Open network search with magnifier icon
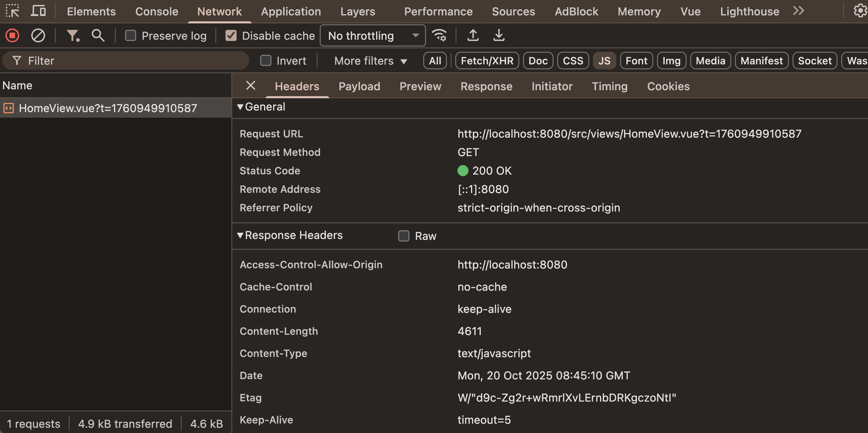Viewport: 868px width, 433px height. [x=98, y=35]
